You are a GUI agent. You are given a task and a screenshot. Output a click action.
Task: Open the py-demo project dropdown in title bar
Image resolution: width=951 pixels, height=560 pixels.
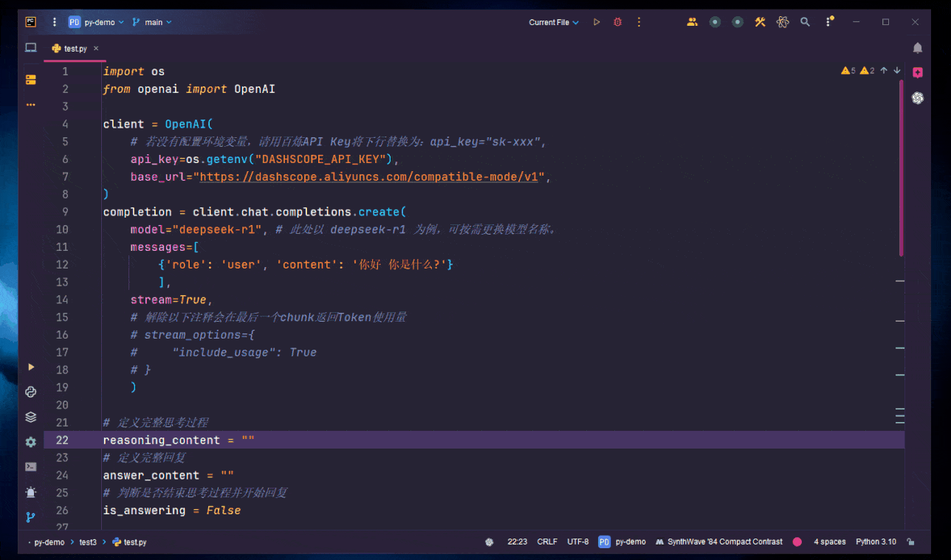tap(97, 22)
